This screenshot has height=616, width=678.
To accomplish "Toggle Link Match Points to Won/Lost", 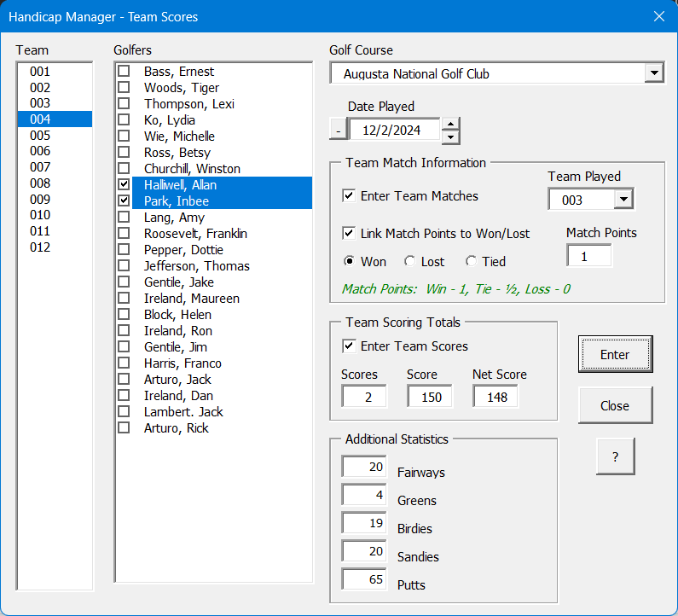I will 349,233.
